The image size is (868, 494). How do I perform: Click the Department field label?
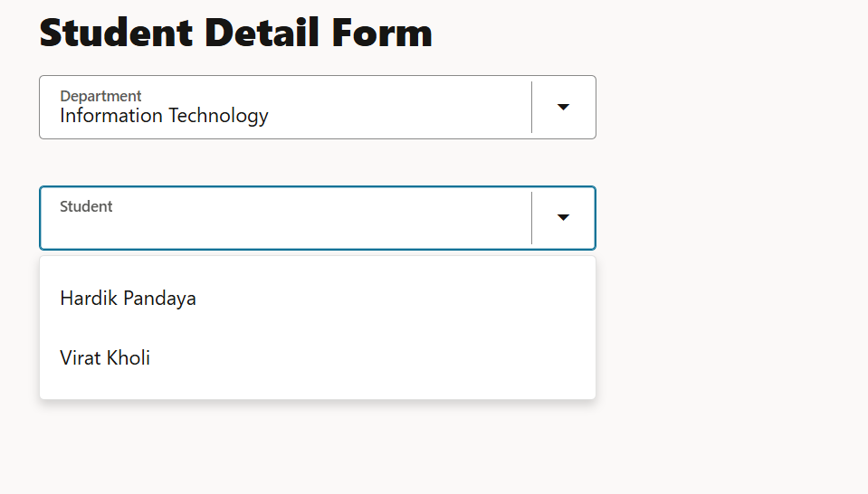click(100, 96)
